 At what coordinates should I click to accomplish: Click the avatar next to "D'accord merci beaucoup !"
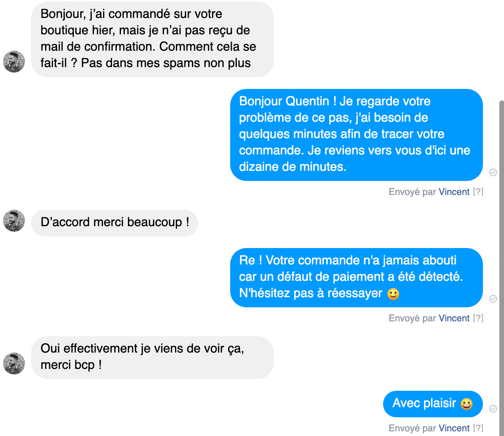tap(14, 221)
